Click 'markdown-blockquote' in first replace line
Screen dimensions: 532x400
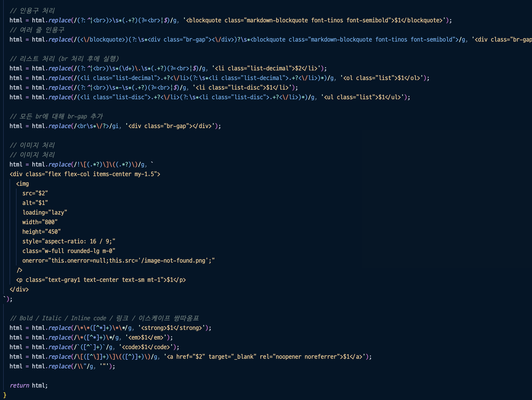277,20
